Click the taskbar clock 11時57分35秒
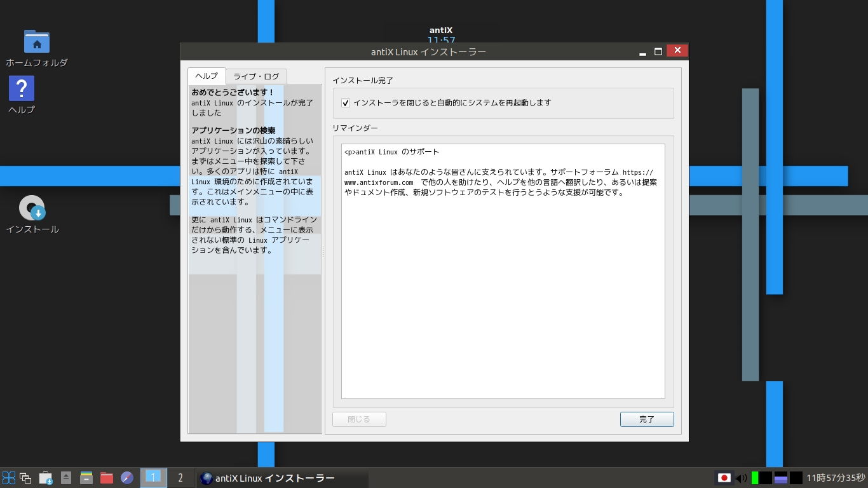 [x=836, y=478]
